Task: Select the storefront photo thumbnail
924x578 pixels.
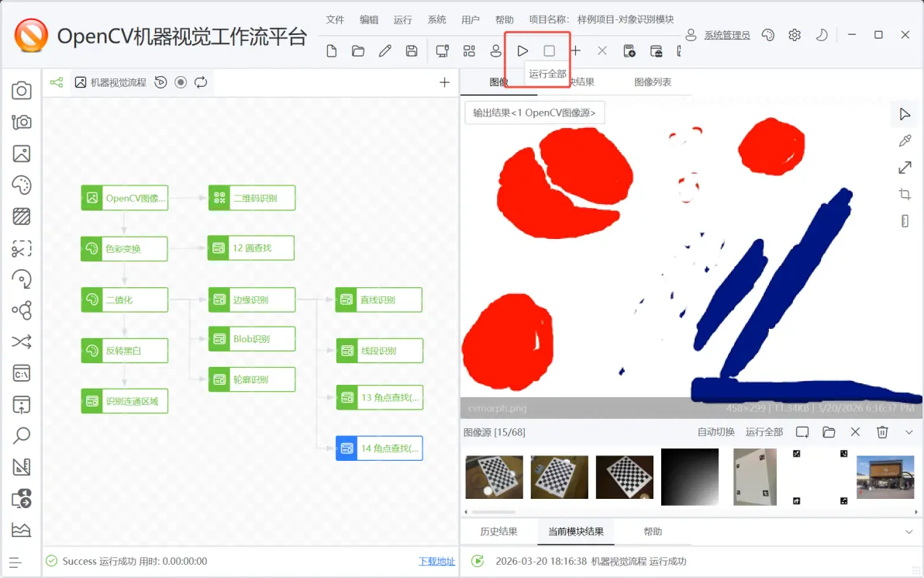Action: click(x=885, y=477)
